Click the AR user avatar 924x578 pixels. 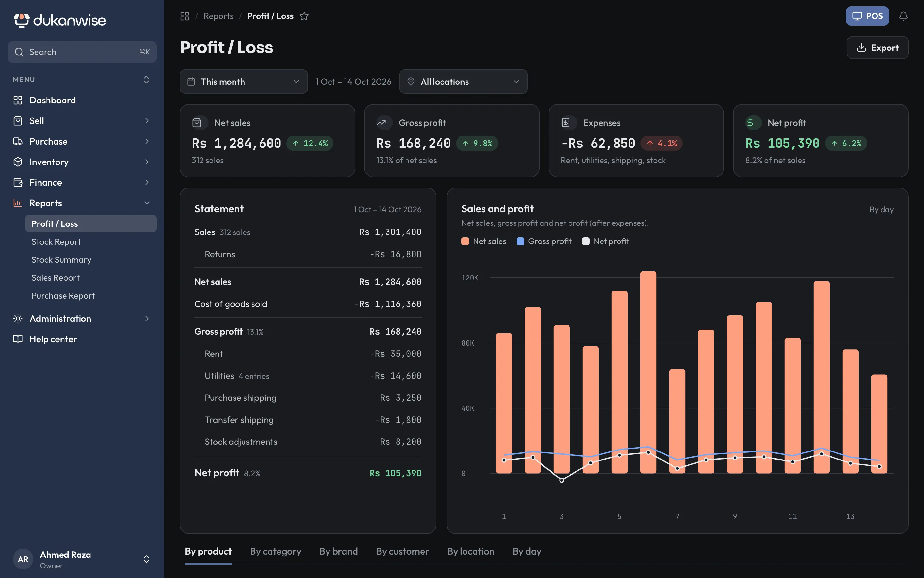23,559
